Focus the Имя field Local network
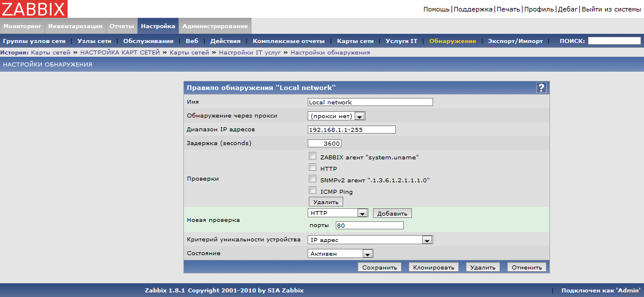 [x=371, y=102]
